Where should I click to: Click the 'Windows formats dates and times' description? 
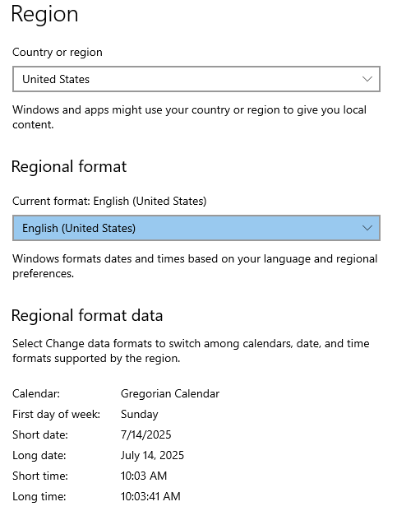(x=195, y=266)
